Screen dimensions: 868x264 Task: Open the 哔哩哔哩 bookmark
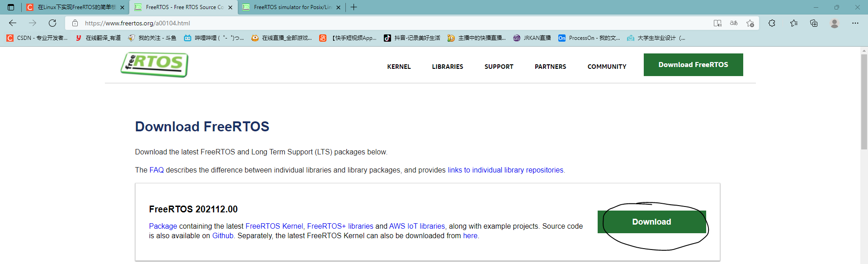point(214,38)
